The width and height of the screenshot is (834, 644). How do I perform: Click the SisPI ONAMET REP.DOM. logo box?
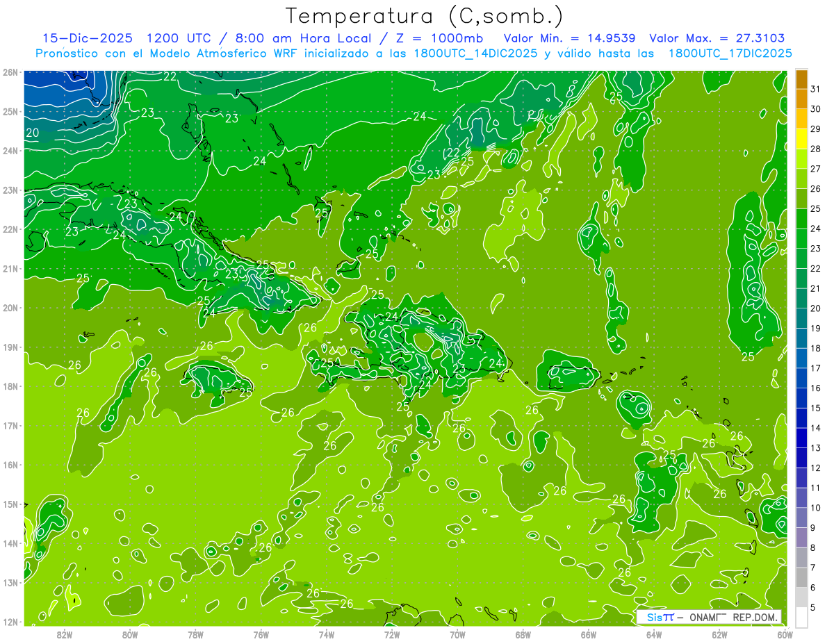click(708, 617)
